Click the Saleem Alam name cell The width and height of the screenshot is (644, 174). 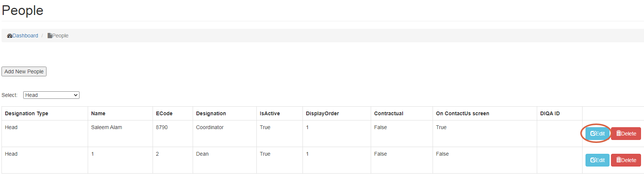pos(106,128)
